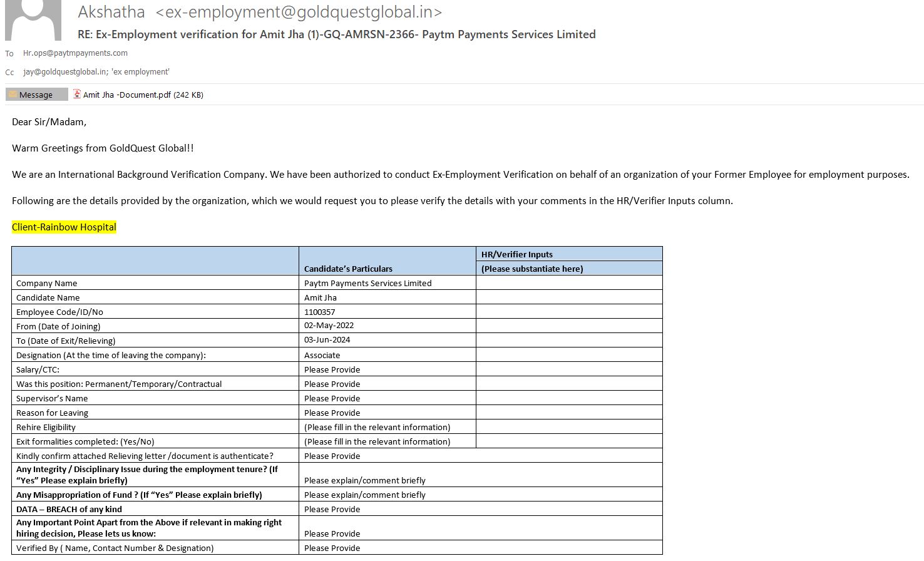Click the 'HR/Verifier Inputs' column header
The width and height of the screenshot is (924, 561).
(x=517, y=254)
